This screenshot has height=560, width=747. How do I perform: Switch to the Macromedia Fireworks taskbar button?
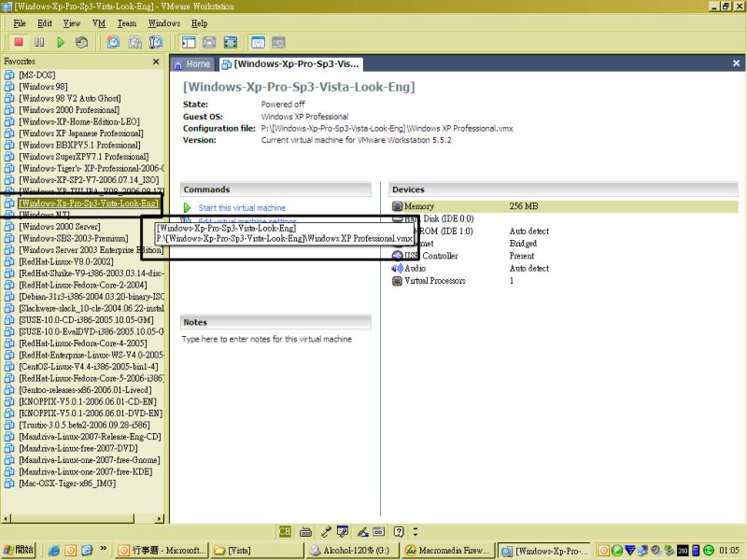(447, 551)
